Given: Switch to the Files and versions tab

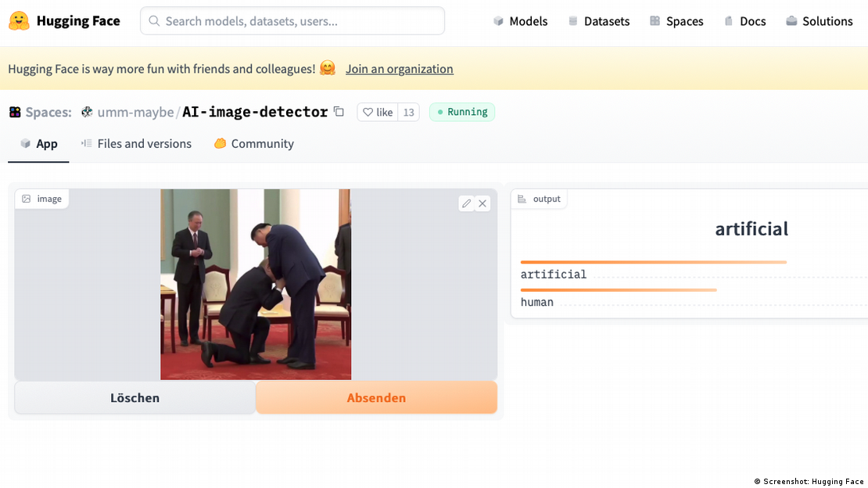Looking at the screenshot, I should [x=136, y=144].
